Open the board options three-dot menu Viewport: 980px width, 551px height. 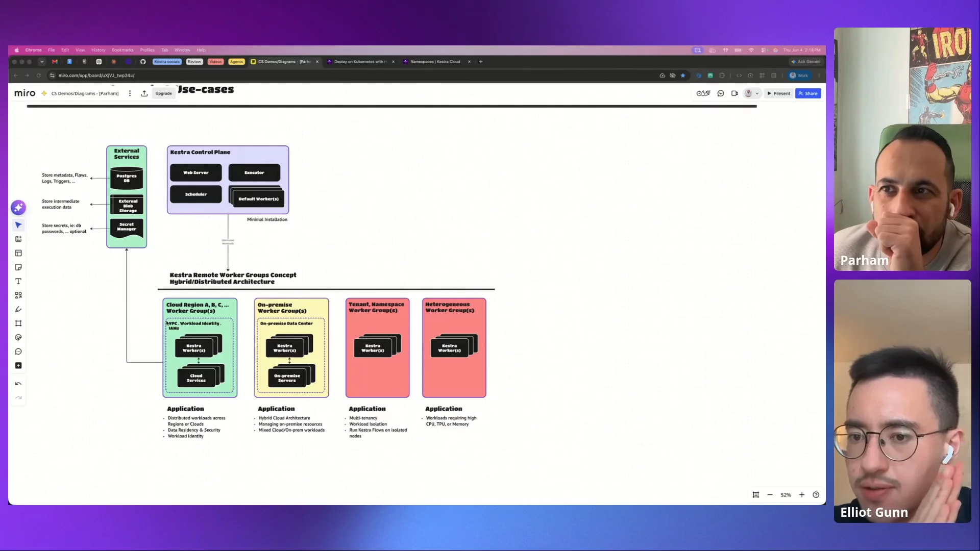pyautogui.click(x=130, y=93)
